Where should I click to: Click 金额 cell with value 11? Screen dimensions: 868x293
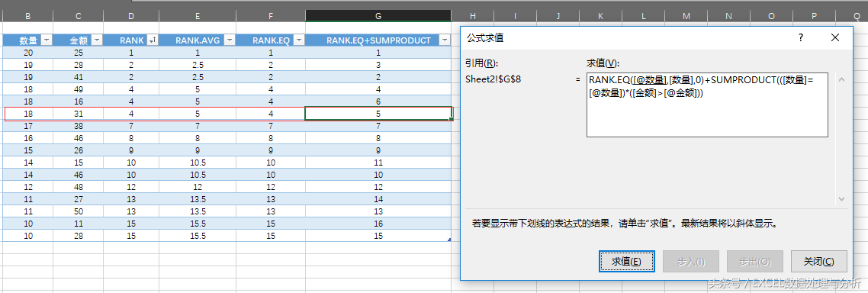point(78,224)
